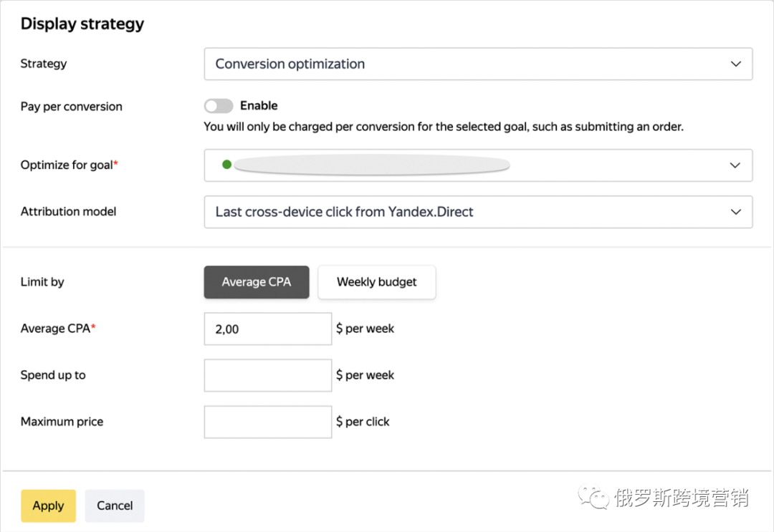Click the Optimize for goal chevron arrow
774x532 pixels.
pos(735,165)
